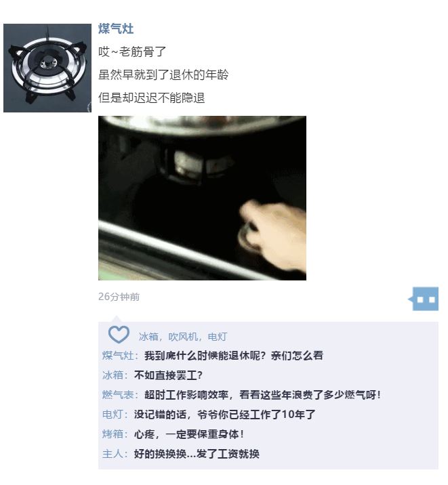Click the post text 哎~老筋骨了
Image resolution: width=448 pixels, height=485 pixels.
tap(132, 51)
